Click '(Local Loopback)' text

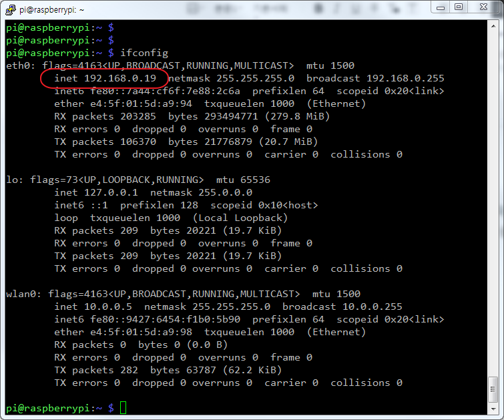point(240,218)
